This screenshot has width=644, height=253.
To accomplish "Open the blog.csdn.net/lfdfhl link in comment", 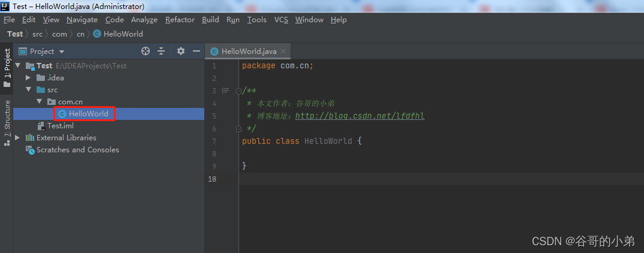I will (360, 116).
